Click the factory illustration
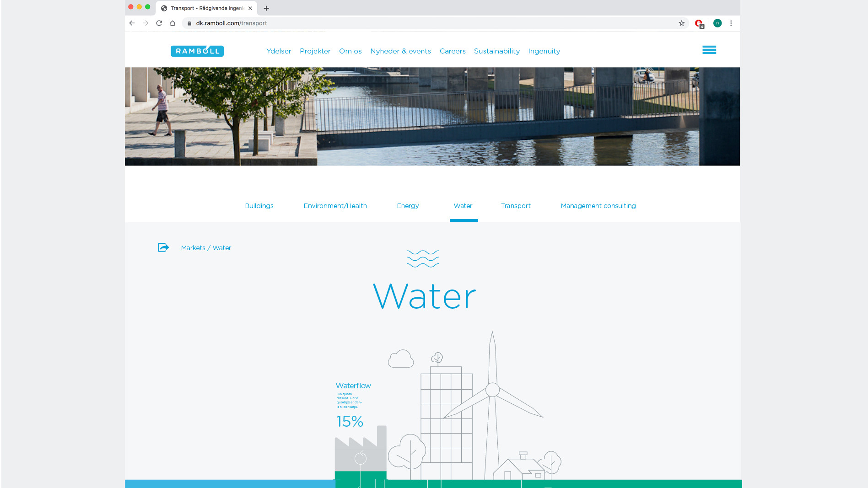 [361, 453]
